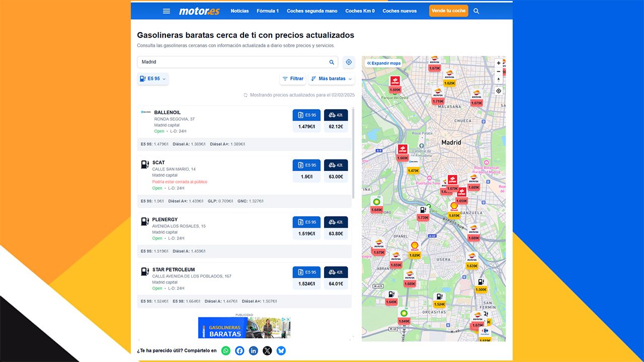Select Repsol 1.639€ map marker
Image resolution: width=644 pixels, height=362 pixels.
[471, 261]
